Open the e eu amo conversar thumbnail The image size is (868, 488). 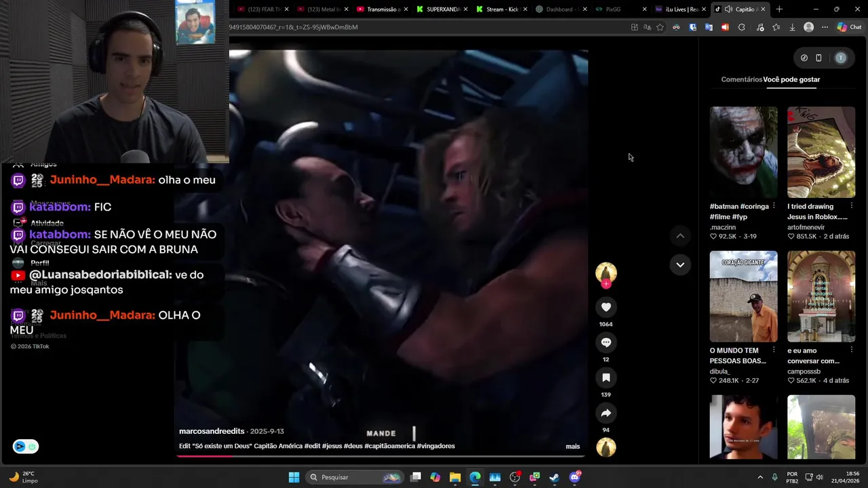tap(821, 296)
